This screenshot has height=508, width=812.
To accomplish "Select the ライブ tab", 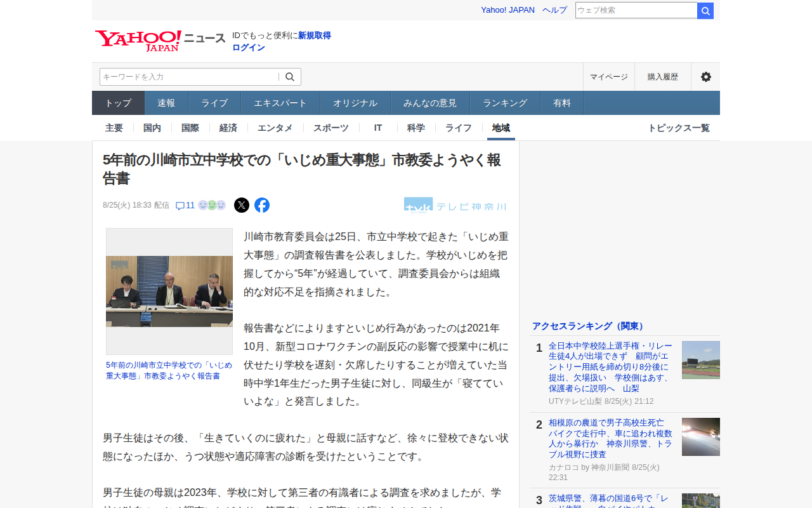I will pyautogui.click(x=214, y=103).
